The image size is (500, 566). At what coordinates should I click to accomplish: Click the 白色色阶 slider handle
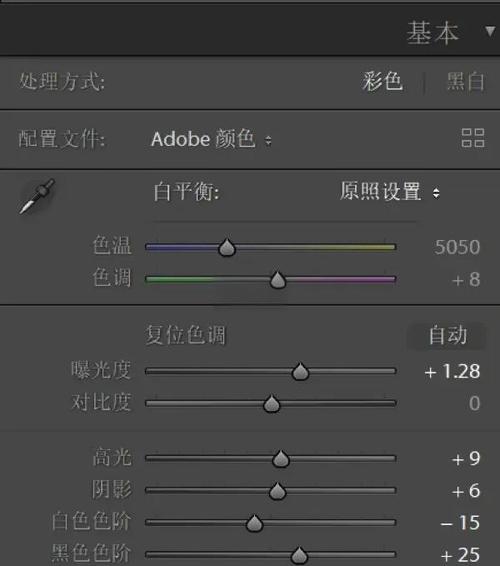[x=255, y=523]
